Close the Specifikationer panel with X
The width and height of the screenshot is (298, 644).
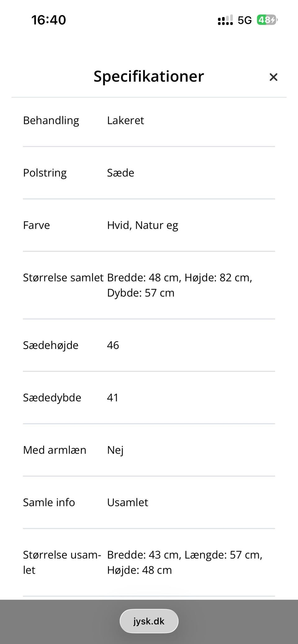(273, 77)
